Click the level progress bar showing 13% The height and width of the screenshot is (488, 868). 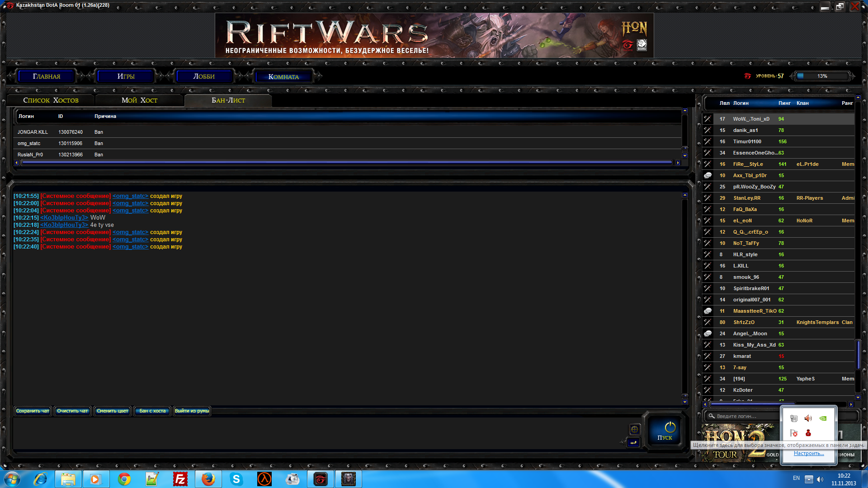pyautogui.click(x=822, y=76)
